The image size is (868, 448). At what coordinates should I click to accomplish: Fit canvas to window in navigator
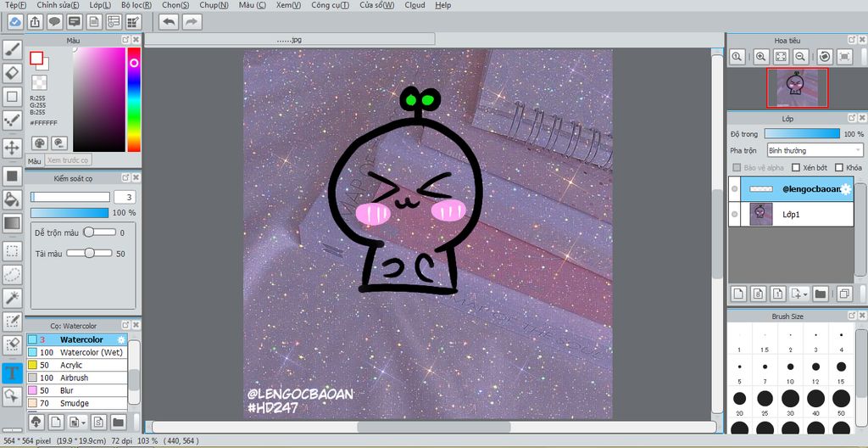[781, 56]
